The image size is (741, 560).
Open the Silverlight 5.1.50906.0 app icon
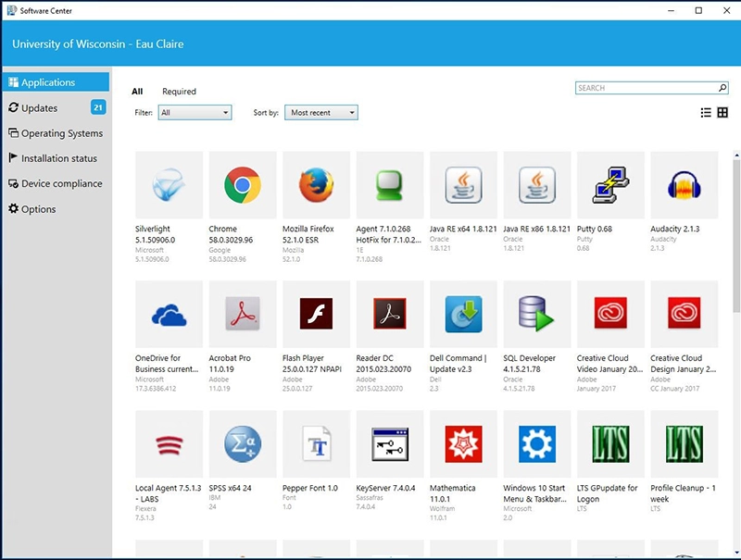click(169, 184)
